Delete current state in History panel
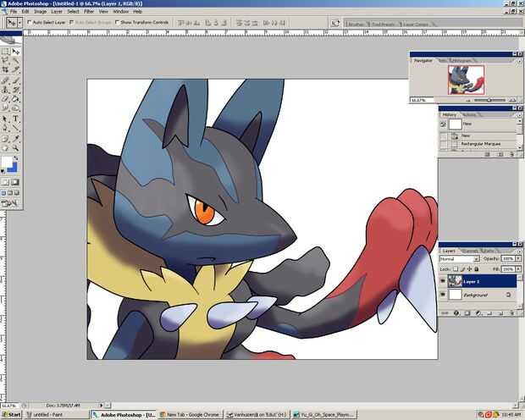Viewport: 525px width, 420px height. (x=511, y=154)
